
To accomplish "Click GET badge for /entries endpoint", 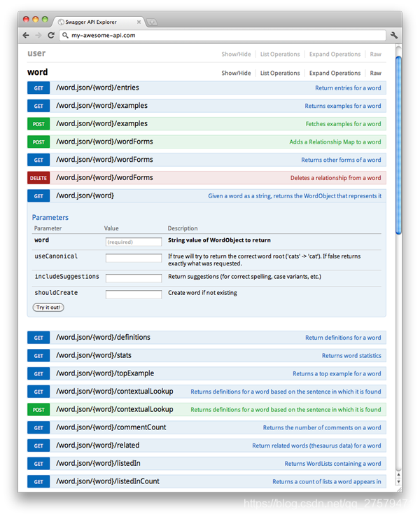I will [38, 88].
